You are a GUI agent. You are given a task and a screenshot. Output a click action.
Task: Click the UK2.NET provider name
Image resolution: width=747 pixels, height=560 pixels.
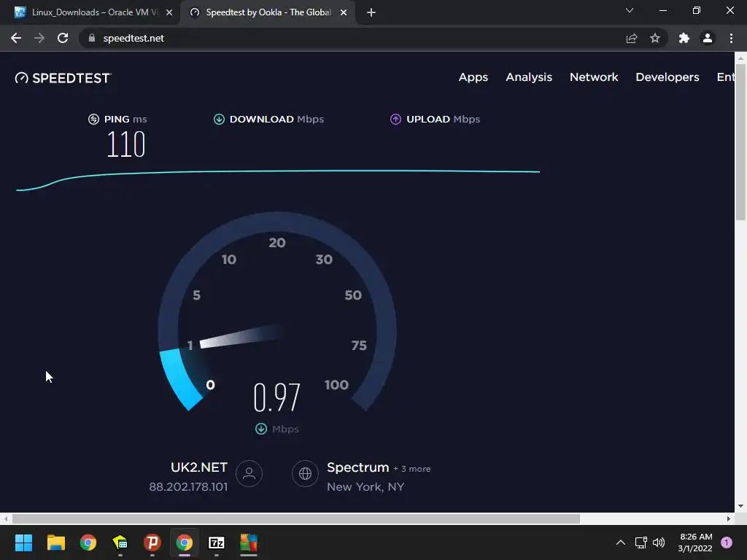tap(199, 467)
